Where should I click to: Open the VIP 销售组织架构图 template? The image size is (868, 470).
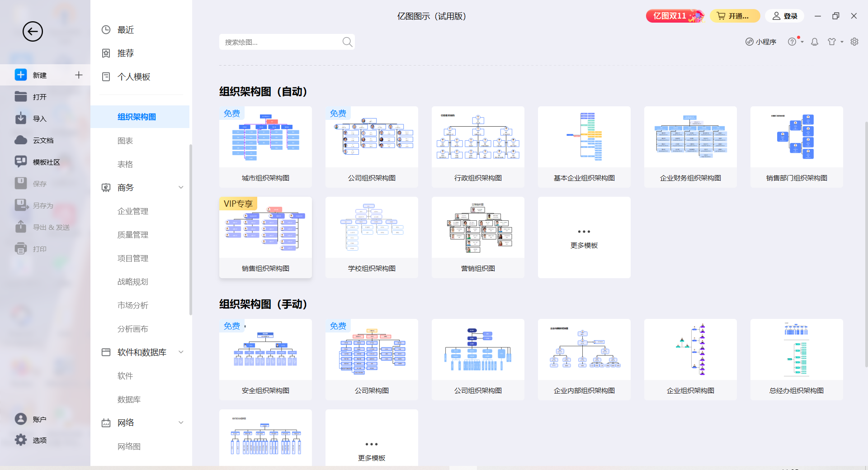tap(265, 237)
